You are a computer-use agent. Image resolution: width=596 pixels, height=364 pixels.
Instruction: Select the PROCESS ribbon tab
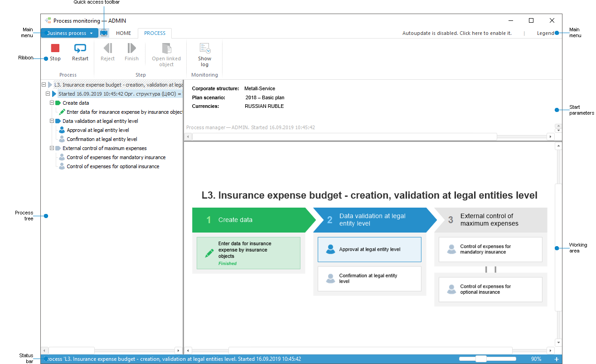click(155, 33)
